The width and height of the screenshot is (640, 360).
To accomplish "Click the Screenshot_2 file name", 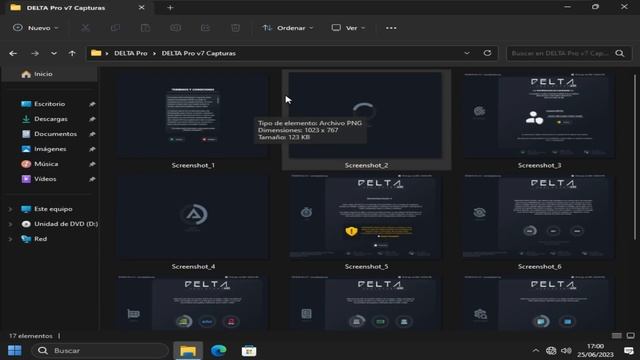I will (366, 165).
